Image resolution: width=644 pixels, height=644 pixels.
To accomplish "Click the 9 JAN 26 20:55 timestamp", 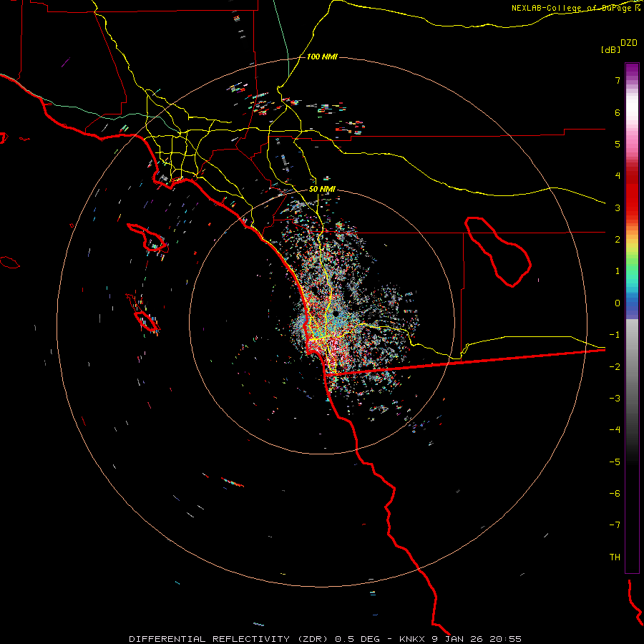I will (x=477, y=639).
